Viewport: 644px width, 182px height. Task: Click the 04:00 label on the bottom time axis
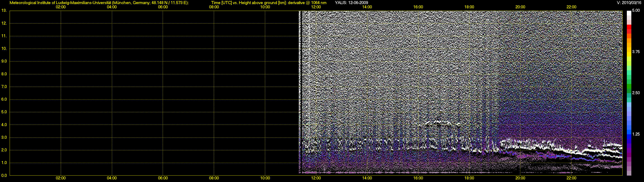tap(112, 178)
